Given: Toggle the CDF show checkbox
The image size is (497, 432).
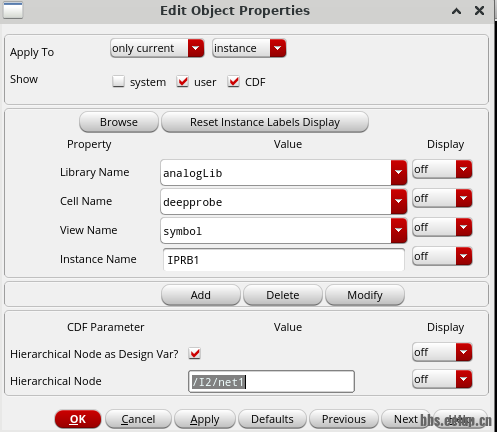Looking at the screenshot, I should [233, 81].
